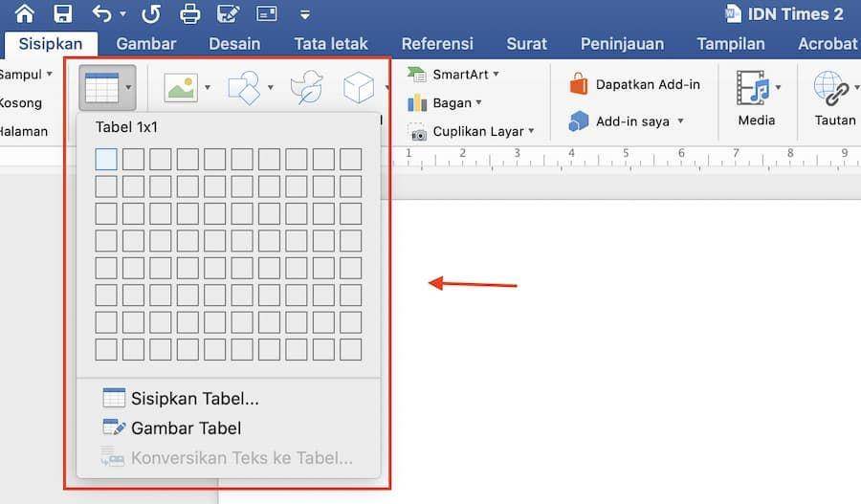Click the 3D Models cube icon
The height and width of the screenshot is (504, 861).
coord(359,87)
